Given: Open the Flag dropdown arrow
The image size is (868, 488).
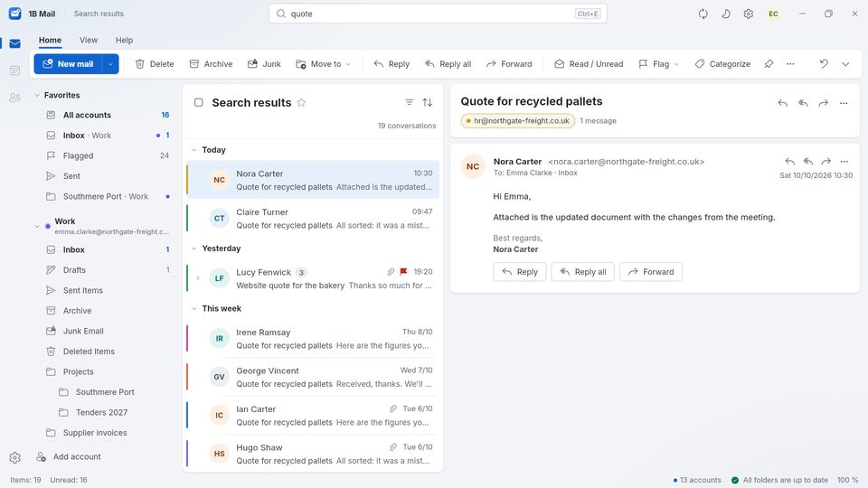Looking at the screenshot, I should [676, 64].
